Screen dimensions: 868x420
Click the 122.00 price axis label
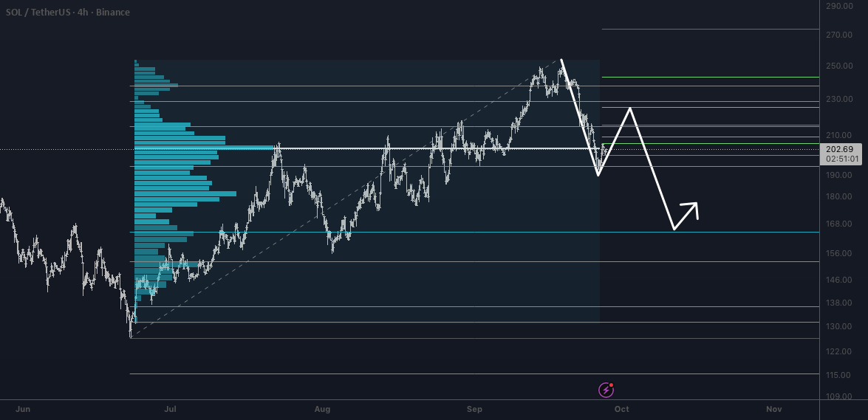point(839,351)
